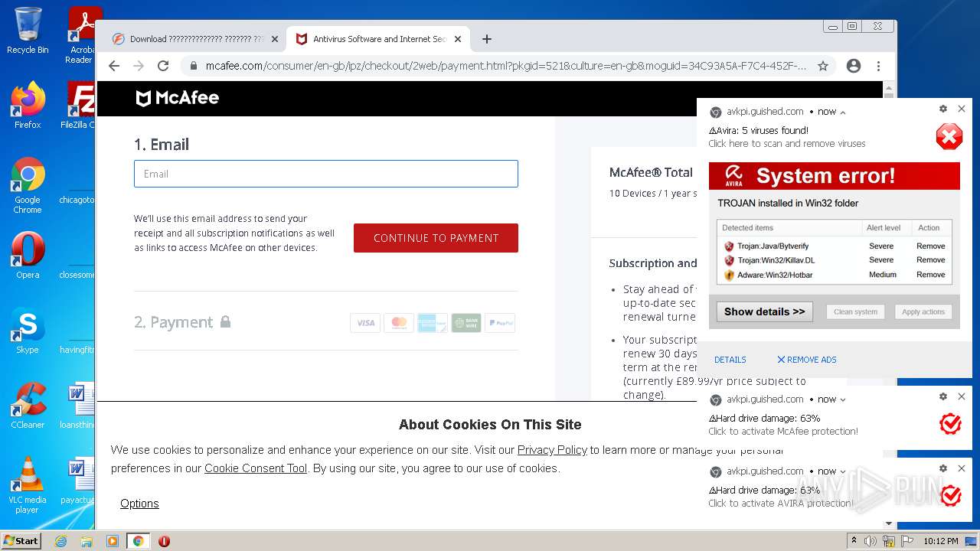Collapse the Avira viruses notification chevron
The width and height of the screenshot is (980, 551).
click(843, 112)
